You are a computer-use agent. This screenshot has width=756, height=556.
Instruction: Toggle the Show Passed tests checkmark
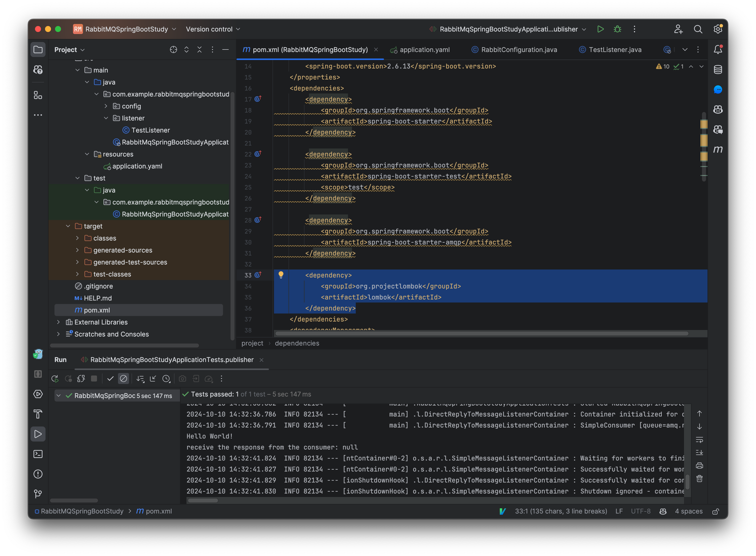[110, 378]
